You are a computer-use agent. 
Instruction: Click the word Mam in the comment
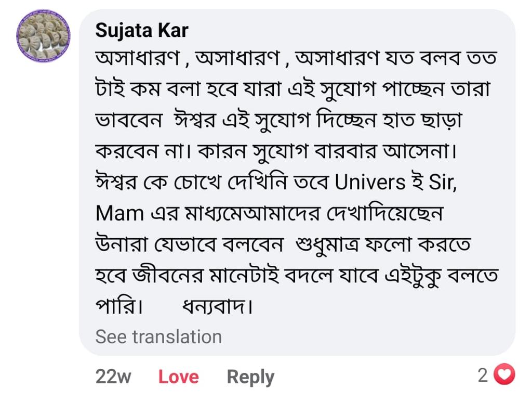tap(119, 213)
